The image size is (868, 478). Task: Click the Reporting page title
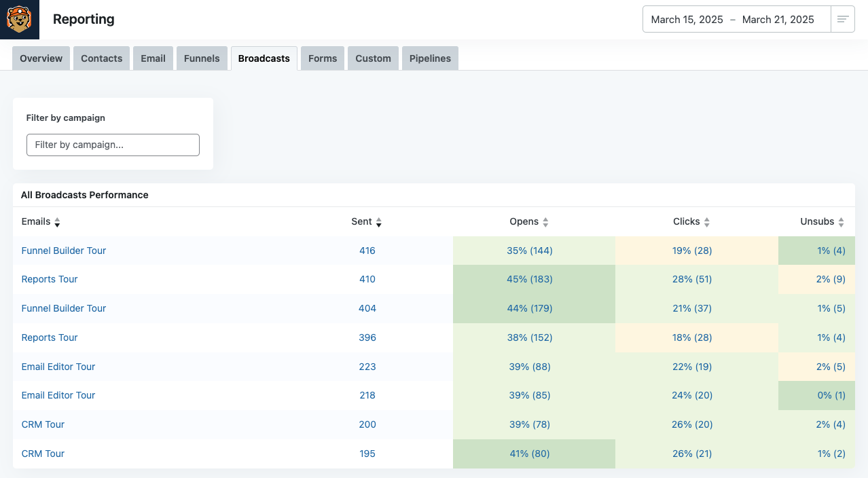[x=84, y=20]
